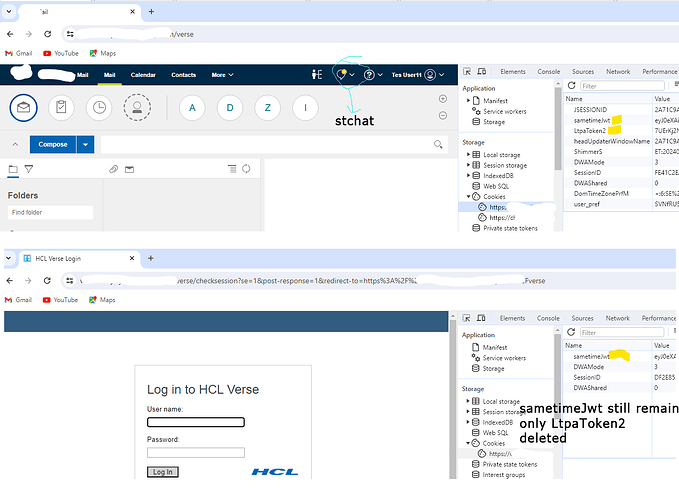This screenshot has height=500, width=679.
Task: Click inspect element icon in top DevTools
Action: [x=467, y=71]
